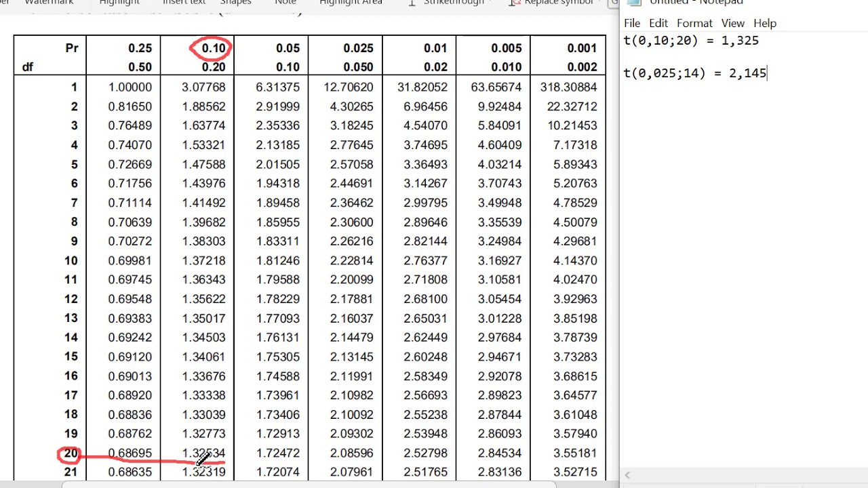Click the cell value 0.68836
868x488 pixels.
pos(130,414)
